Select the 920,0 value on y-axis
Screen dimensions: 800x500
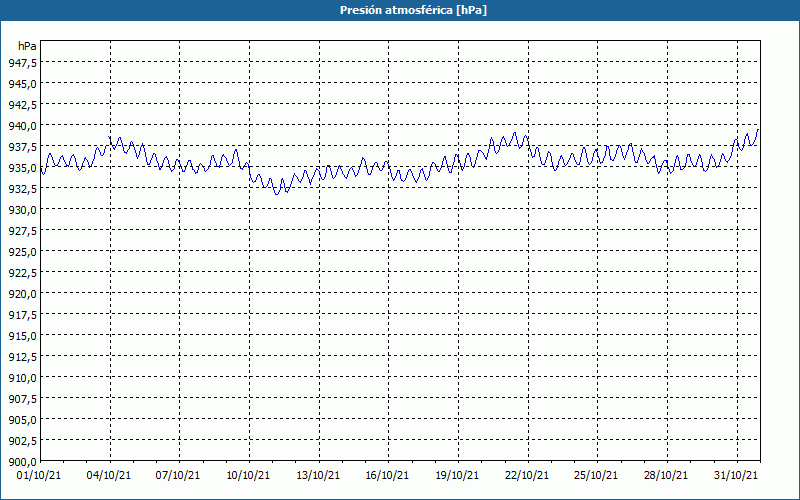tap(22, 294)
